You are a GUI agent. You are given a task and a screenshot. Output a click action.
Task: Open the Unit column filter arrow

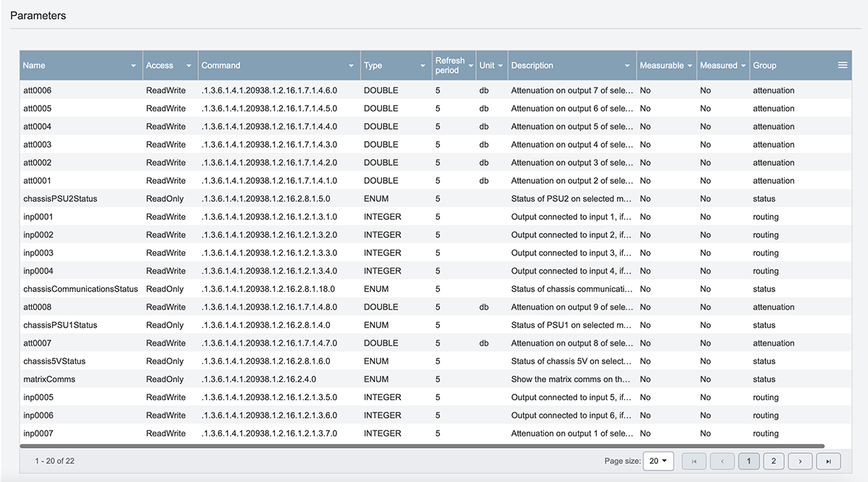point(501,66)
